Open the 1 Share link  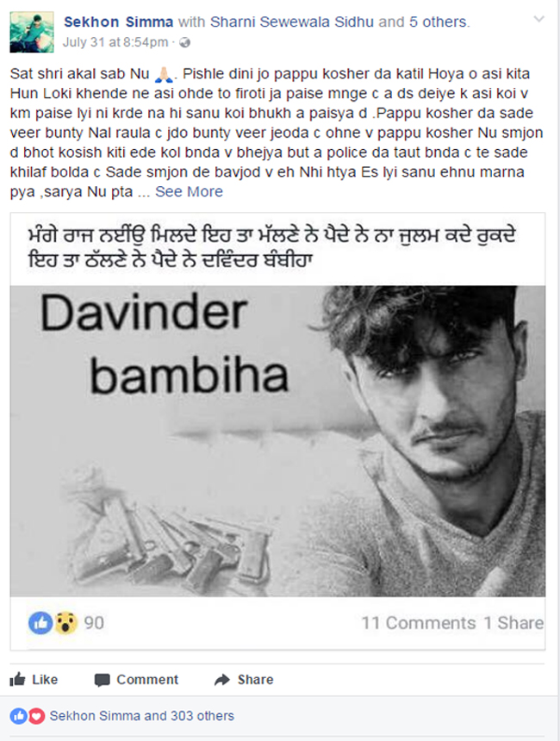(x=513, y=623)
